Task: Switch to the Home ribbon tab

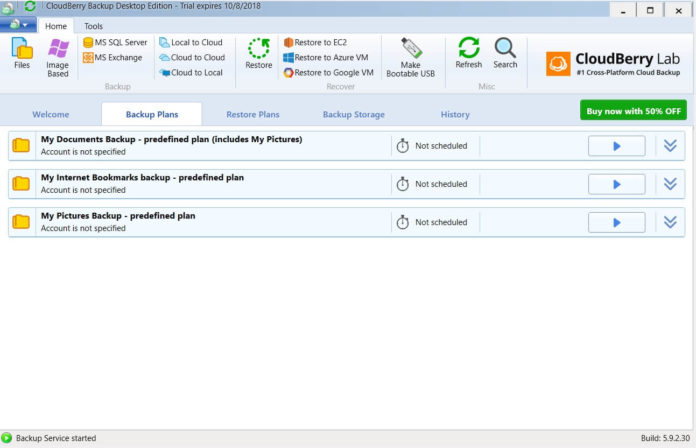Action: (x=56, y=26)
